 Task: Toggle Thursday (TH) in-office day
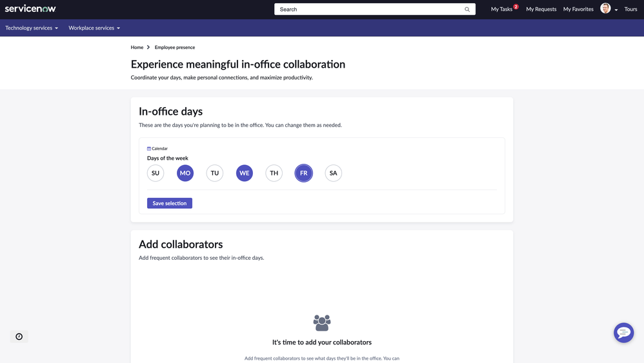pyautogui.click(x=274, y=173)
